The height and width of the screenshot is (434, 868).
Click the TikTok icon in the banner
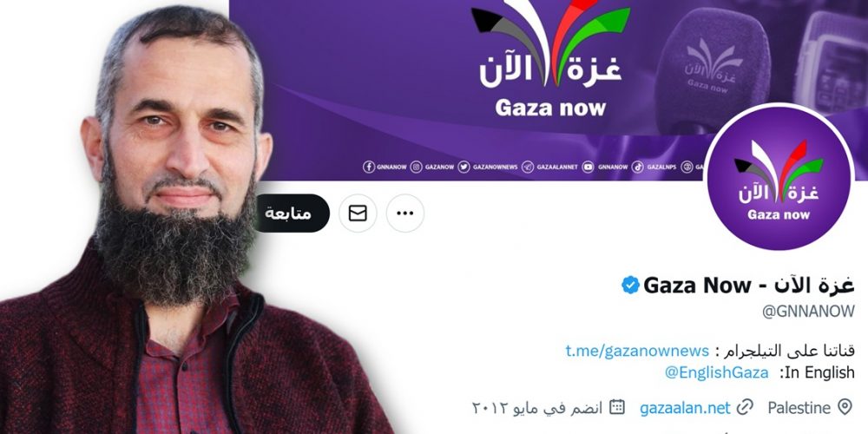click(637, 167)
